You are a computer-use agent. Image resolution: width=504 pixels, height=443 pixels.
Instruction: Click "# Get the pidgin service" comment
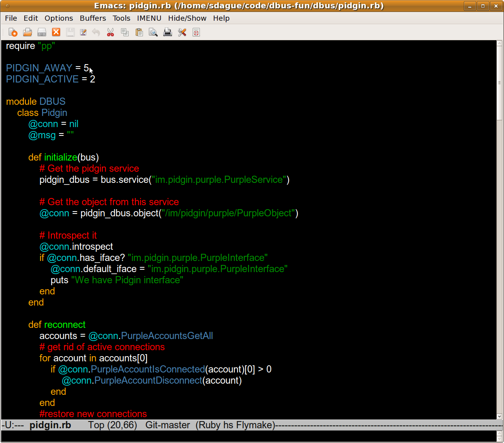89,169
